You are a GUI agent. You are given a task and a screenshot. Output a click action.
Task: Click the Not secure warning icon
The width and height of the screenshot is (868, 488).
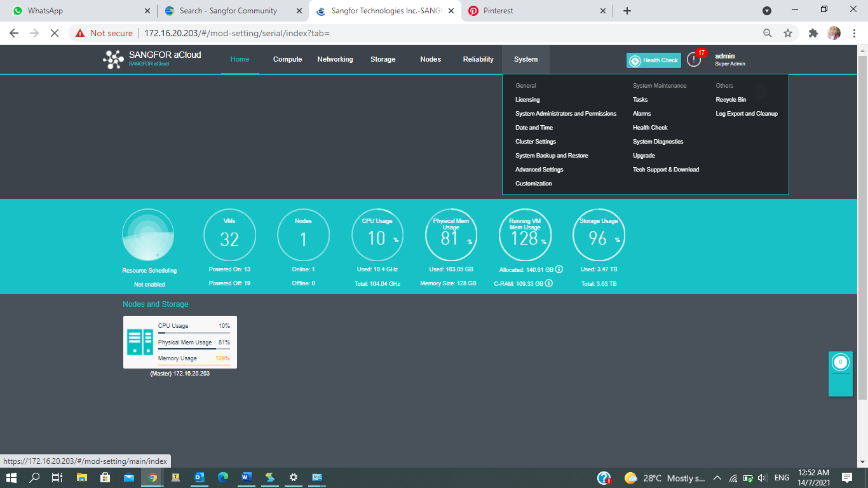80,33
